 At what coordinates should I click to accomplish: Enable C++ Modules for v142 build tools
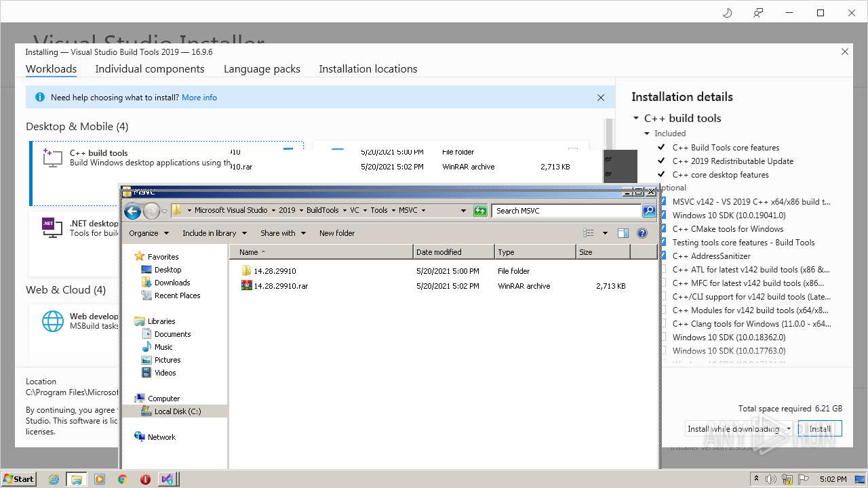pos(663,310)
